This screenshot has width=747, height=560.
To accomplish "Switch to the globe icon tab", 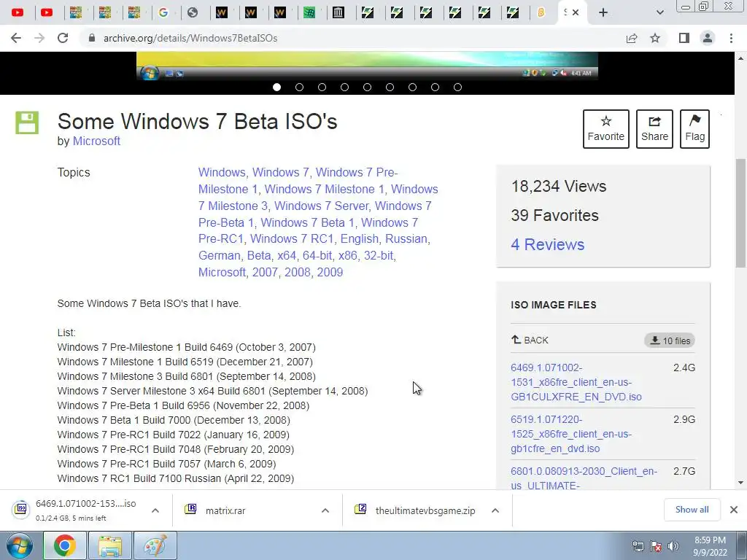I will [x=193, y=12].
